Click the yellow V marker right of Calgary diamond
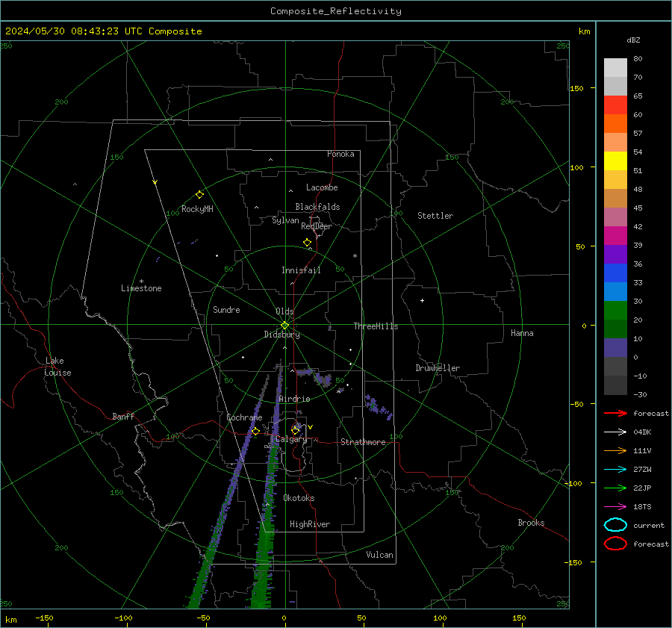The height and width of the screenshot is (628, 672). [311, 427]
